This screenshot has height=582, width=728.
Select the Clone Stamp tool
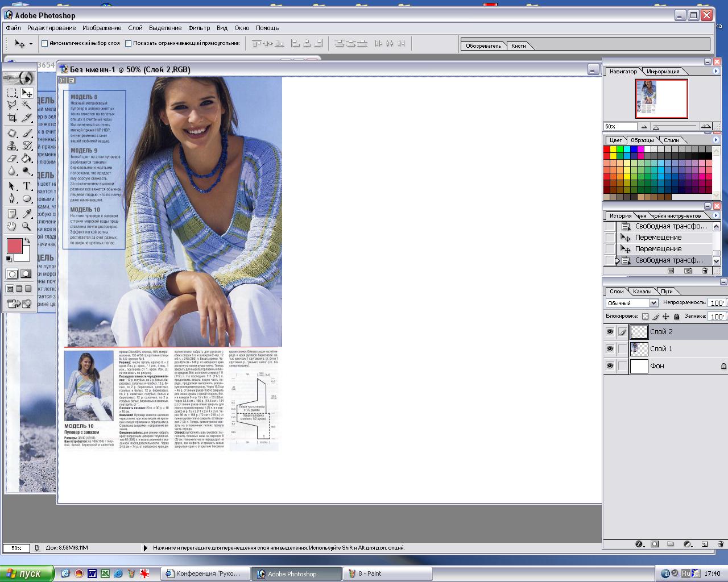click(12, 145)
